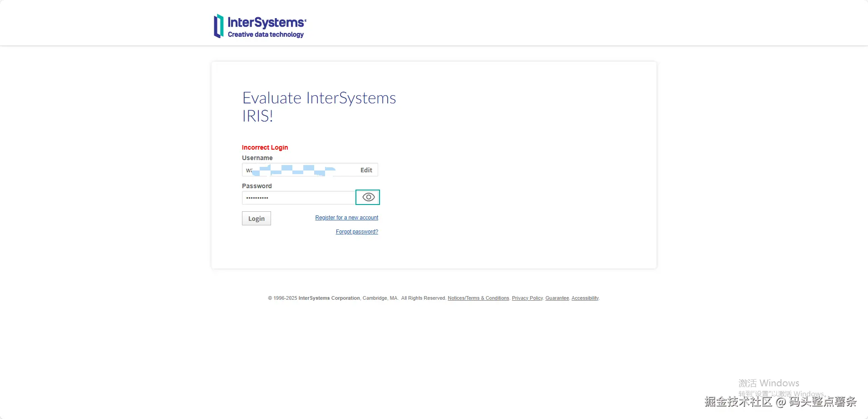Click the Evaluate InterSystems IRIS! heading
This screenshot has width=868, height=419.
[x=319, y=107]
